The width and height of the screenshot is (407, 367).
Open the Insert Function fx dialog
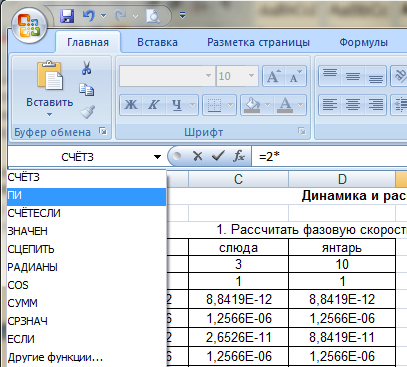239,156
